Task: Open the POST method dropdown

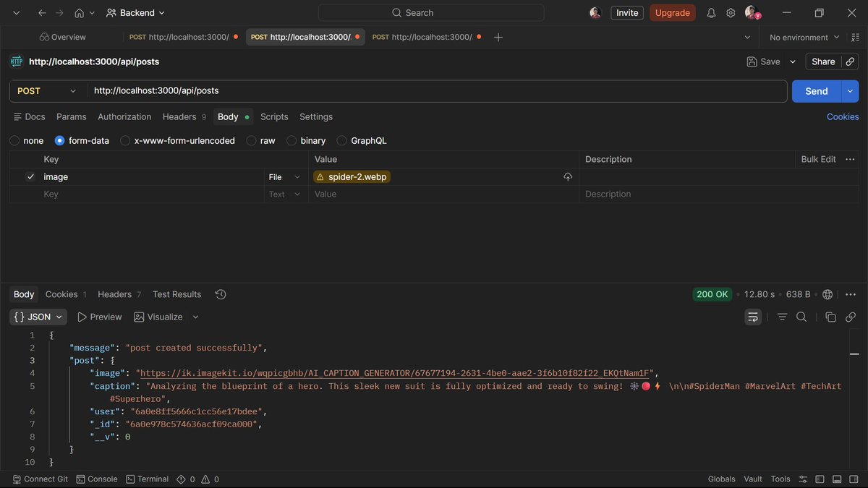Action: pos(47,91)
